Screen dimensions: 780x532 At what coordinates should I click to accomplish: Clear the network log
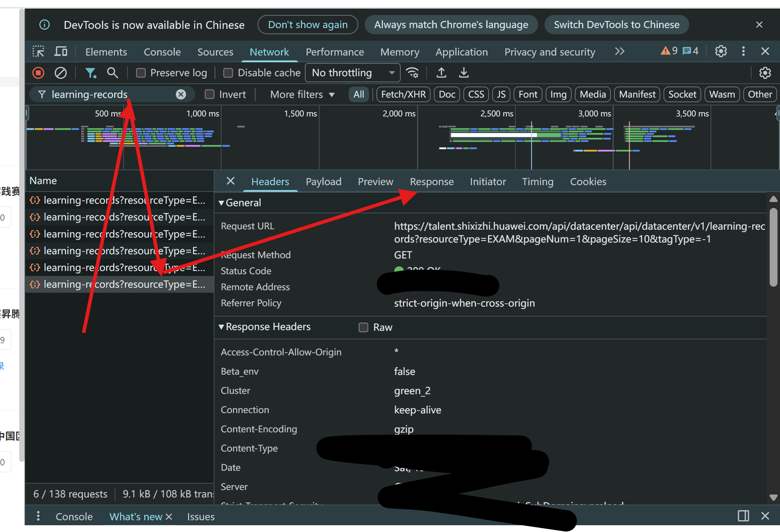pos(61,73)
